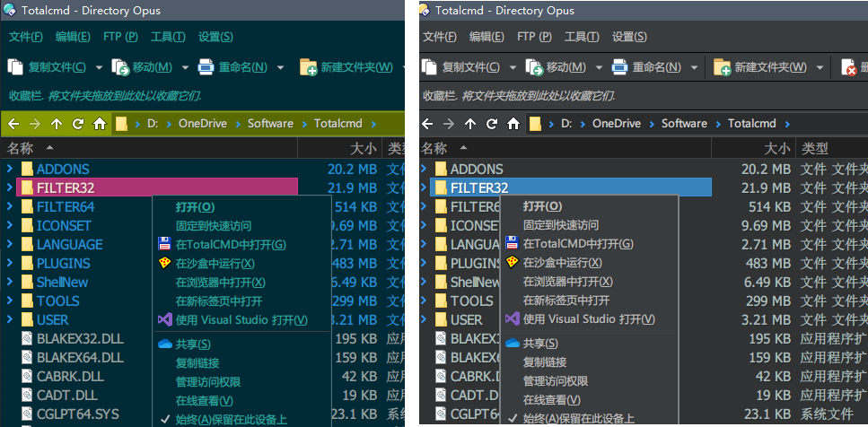Select BLAKEX32.DLL file in left window

[80, 338]
